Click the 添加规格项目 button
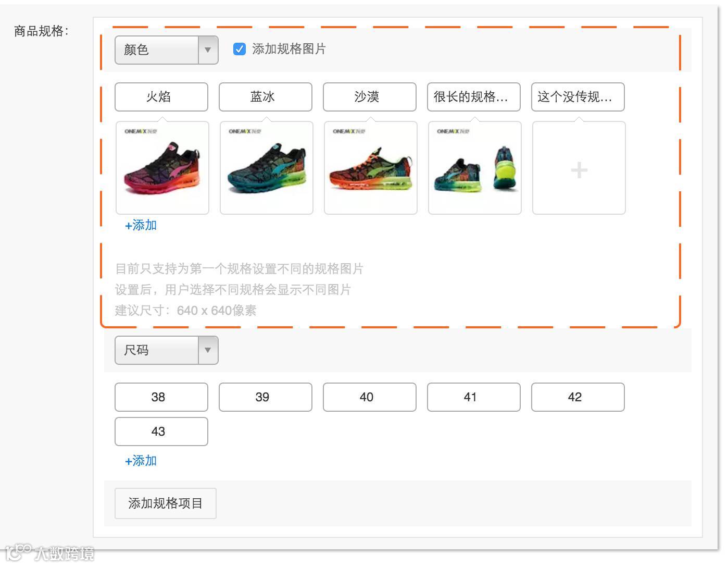Viewport: 728px width, 566px height. (x=166, y=503)
